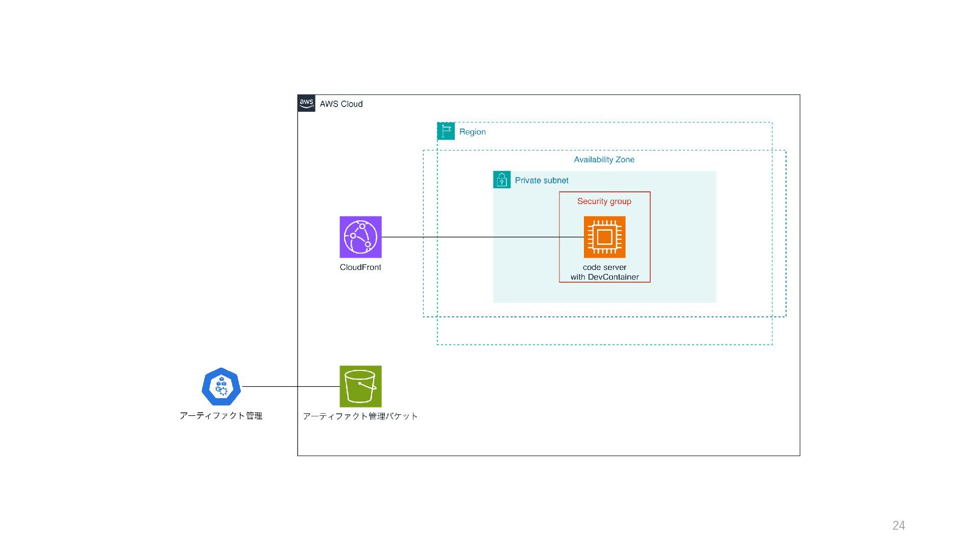Select the orange EC2 code server icon

pos(604,237)
